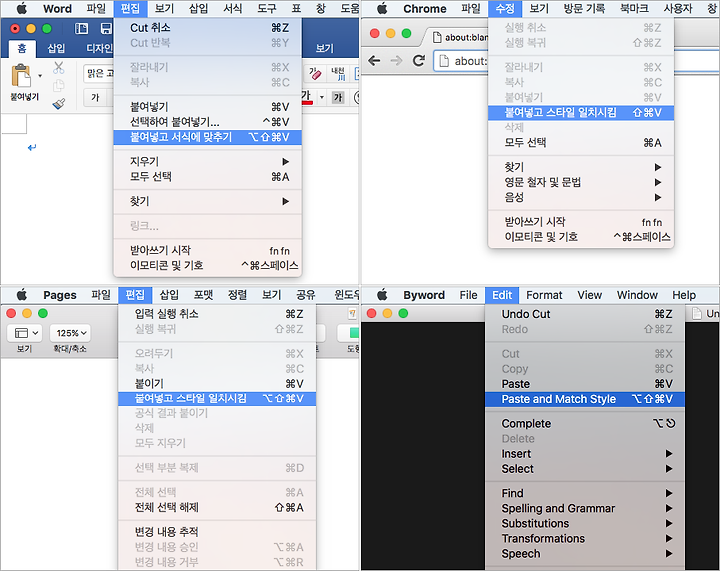This screenshot has height=571, width=720.
Task: Click Chrome reload button
Action: [x=418, y=61]
